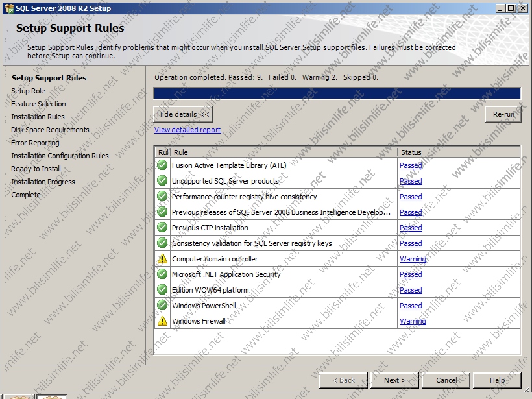Click green check icon for Previous CTP installation
Image resolution: width=532 pixels, height=399 pixels.
[x=162, y=228]
